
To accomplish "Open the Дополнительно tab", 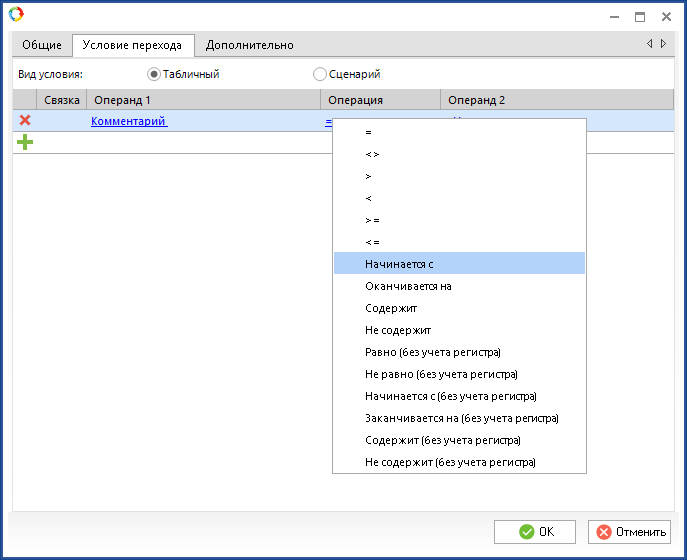I will click(249, 45).
